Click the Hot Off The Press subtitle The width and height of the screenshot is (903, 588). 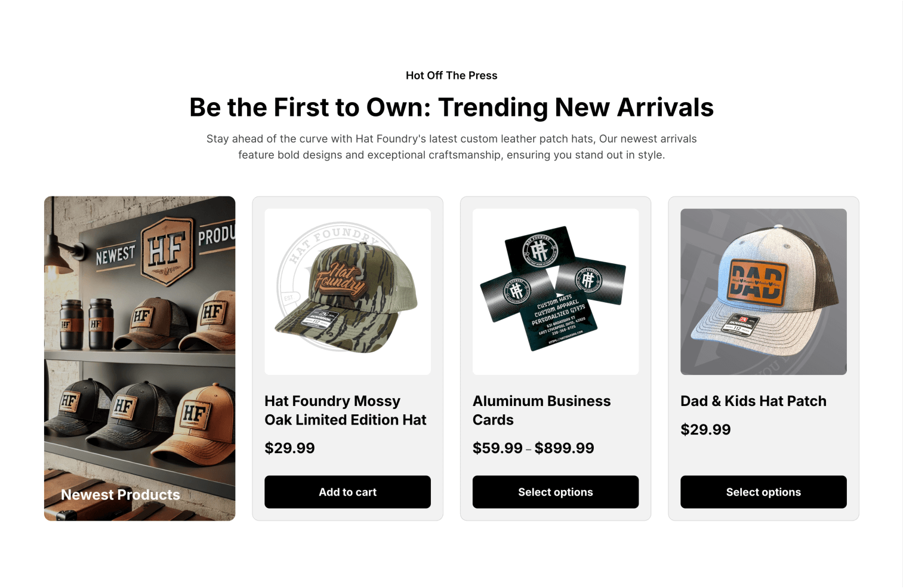click(x=451, y=76)
